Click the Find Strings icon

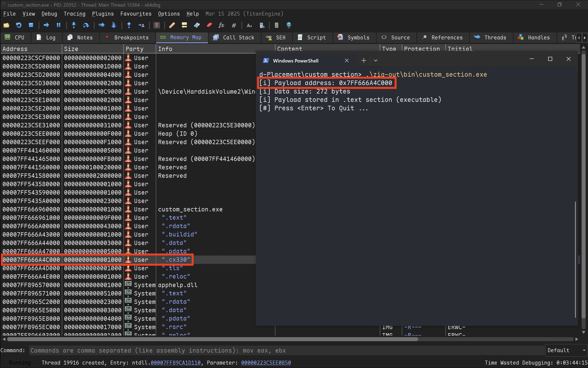click(x=249, y=25)
